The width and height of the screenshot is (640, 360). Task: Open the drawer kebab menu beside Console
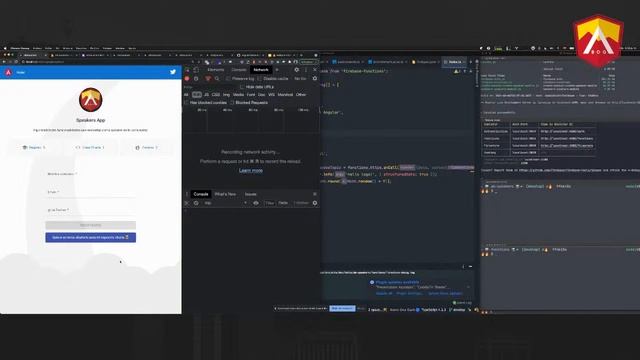[187, 194]
